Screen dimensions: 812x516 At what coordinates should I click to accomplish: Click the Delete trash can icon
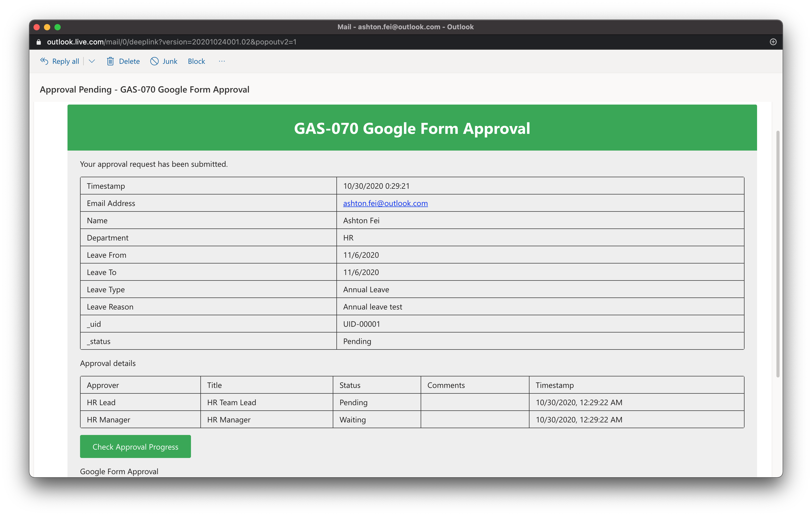coord(110,61)
